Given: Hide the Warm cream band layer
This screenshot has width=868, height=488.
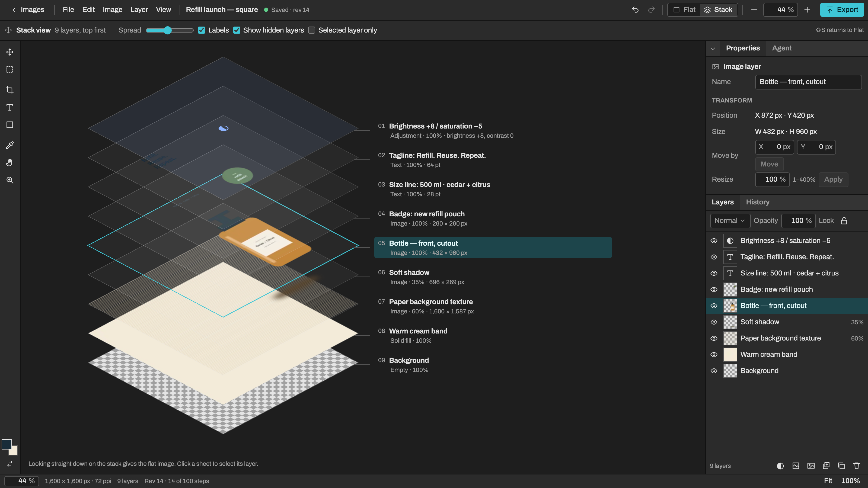Looking at the screenshot, I should pos(714,355).
